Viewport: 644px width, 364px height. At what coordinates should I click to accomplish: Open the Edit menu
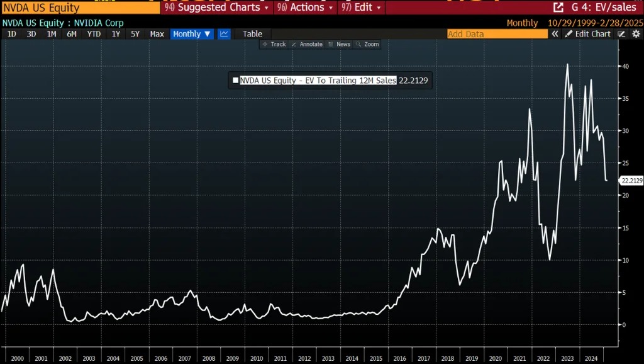(x=359, y=8)
